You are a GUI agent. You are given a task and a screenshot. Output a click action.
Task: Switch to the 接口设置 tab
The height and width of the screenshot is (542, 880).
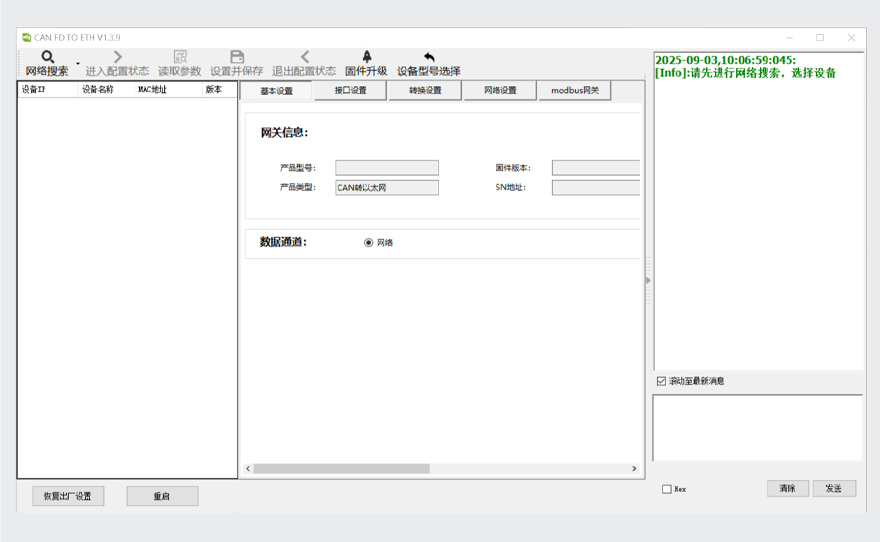(x=350, y=91)
